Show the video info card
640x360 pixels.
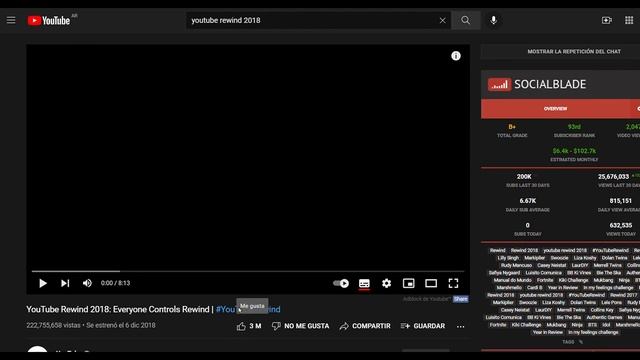(456, 56)
